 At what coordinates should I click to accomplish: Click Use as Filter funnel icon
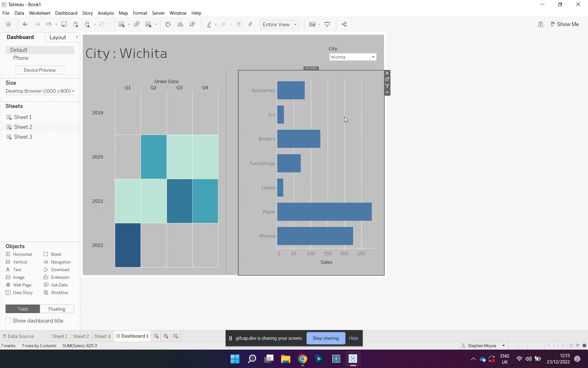[387, 86]
